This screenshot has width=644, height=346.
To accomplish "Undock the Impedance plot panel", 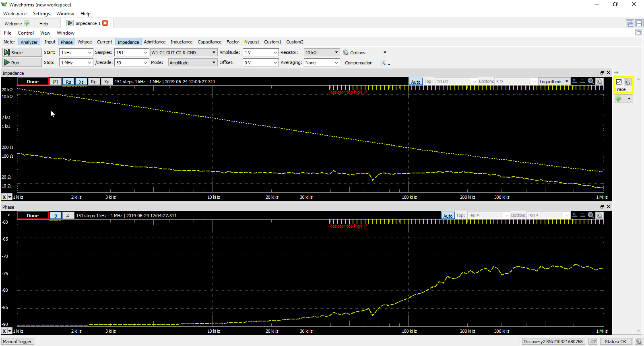I will 602,73.
